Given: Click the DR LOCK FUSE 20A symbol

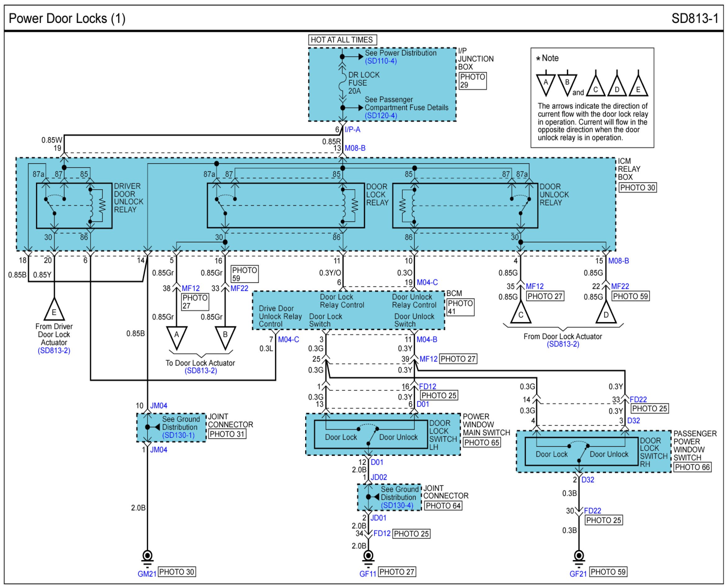Looking at the screenshot, I should pyautogui.click(x=342, y=83).
